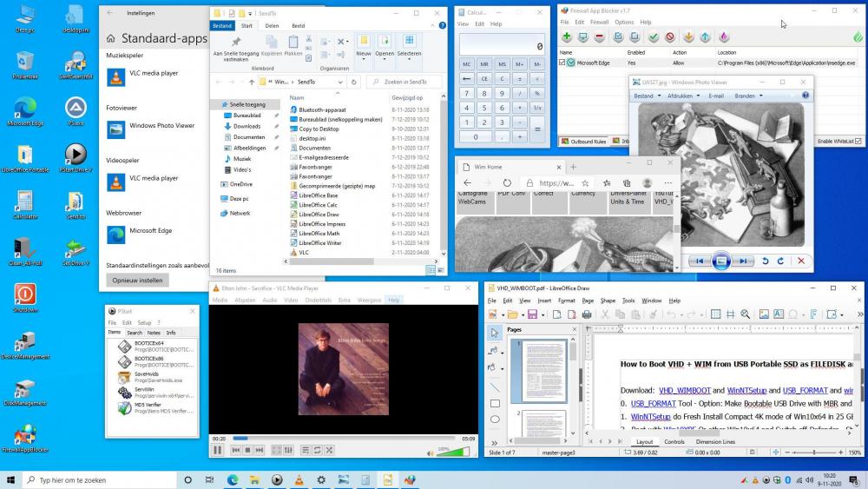Click the Opnieuw instellen button
This screenshot has width=868, height=489.
point(138,280)
